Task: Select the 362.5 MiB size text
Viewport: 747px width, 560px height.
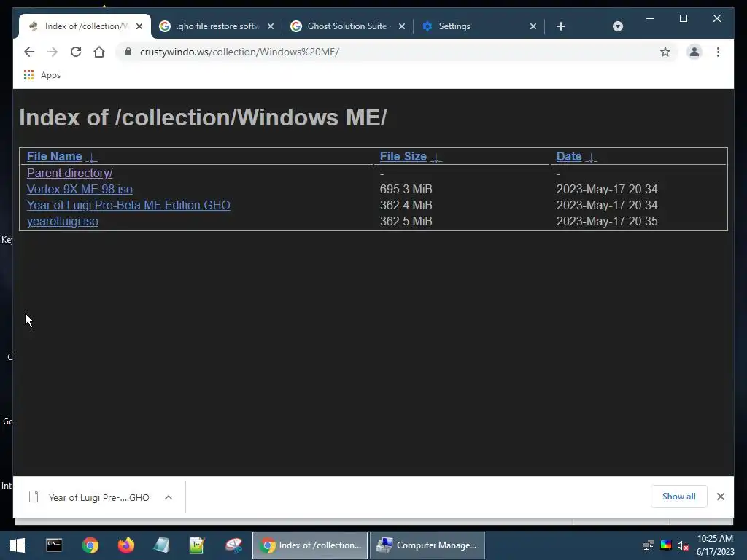Action: pyautogui.click(x=406, y=222)
